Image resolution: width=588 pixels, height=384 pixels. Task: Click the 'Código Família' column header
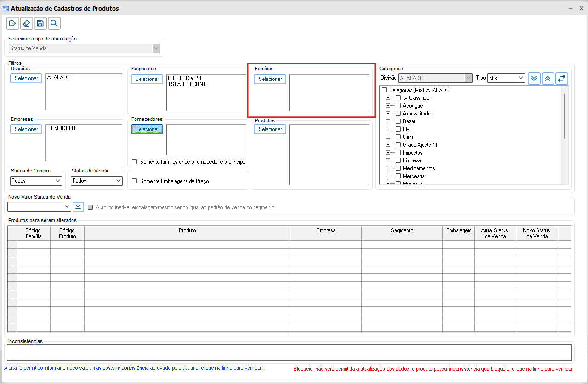[x=34, y=233]
